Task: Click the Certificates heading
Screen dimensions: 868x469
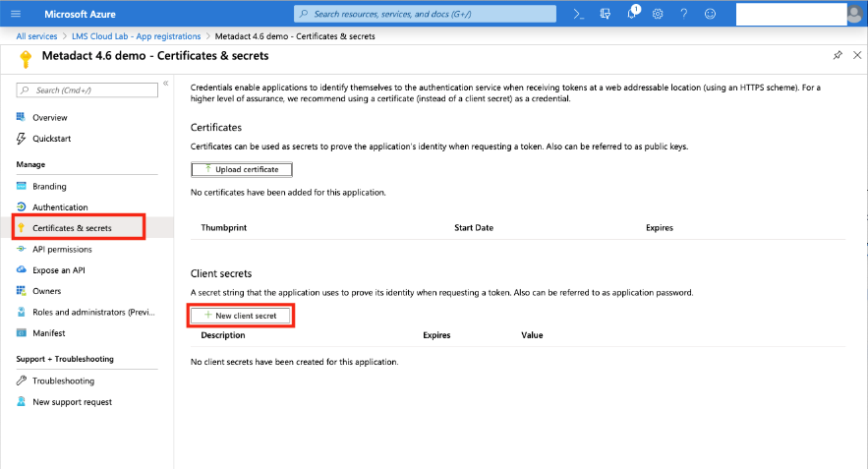Action: tap(216, 128)
